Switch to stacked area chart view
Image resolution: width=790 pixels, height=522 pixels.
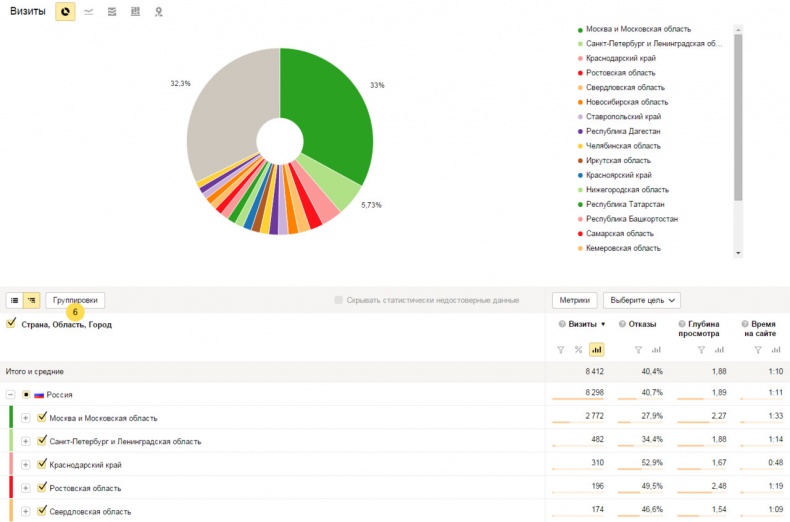[112, 12]
